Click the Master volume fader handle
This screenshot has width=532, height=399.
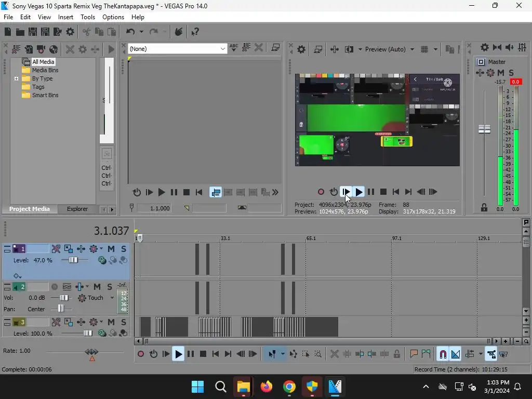(485, 129)
